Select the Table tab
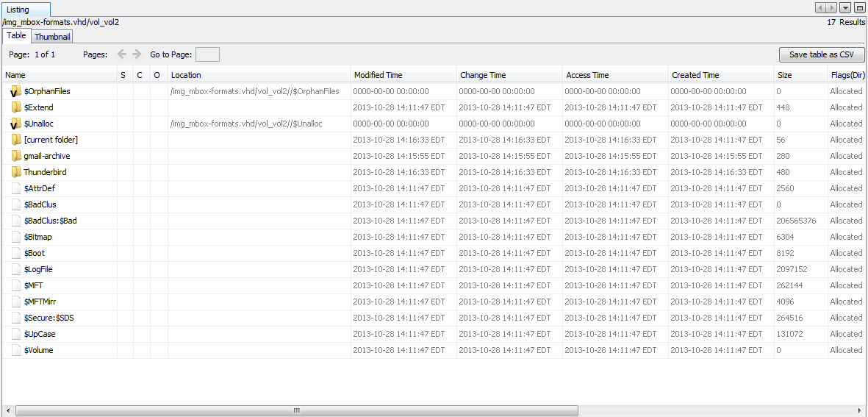Image resolution: width=868 pixels, height=417 pixels. tap(16, 36)
